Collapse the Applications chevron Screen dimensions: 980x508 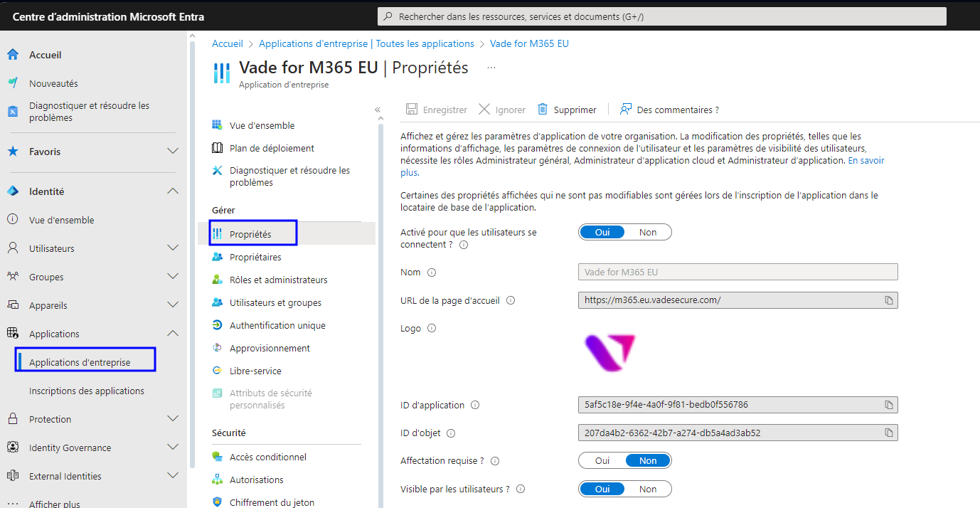point(172,334)
